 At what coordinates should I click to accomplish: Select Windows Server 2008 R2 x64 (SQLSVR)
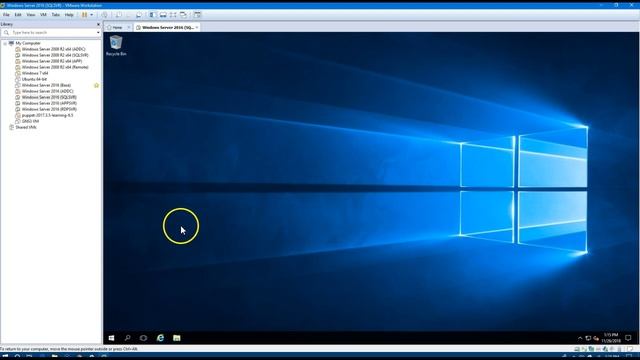pos(55,55)
